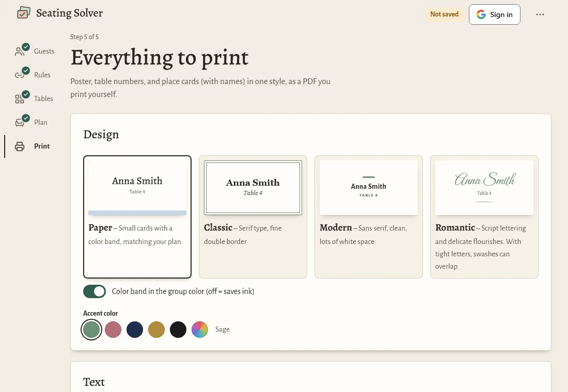Click the 'Everything to print' heading
The width and height of the screenshot is (568, 392).
(x=160, y=58)
